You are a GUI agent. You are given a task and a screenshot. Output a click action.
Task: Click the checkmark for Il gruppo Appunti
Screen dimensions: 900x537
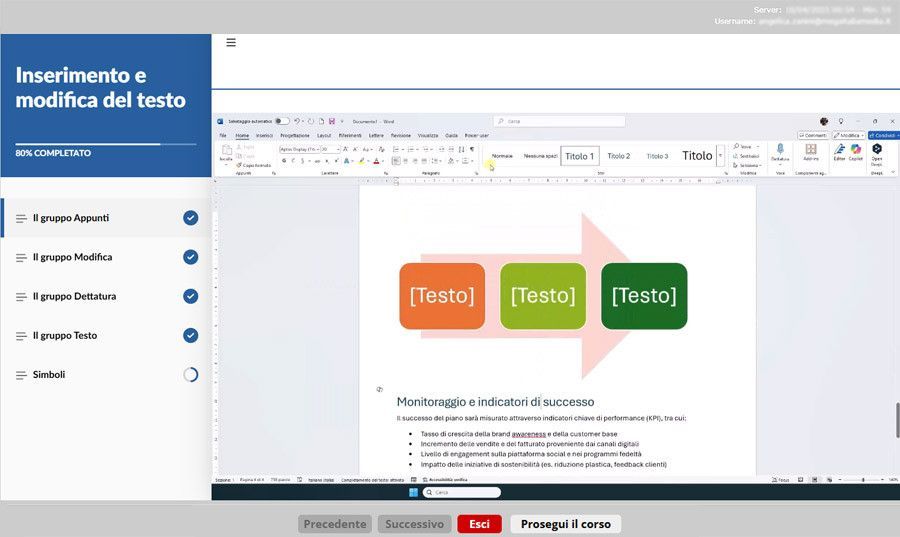(x=190, y=218)
